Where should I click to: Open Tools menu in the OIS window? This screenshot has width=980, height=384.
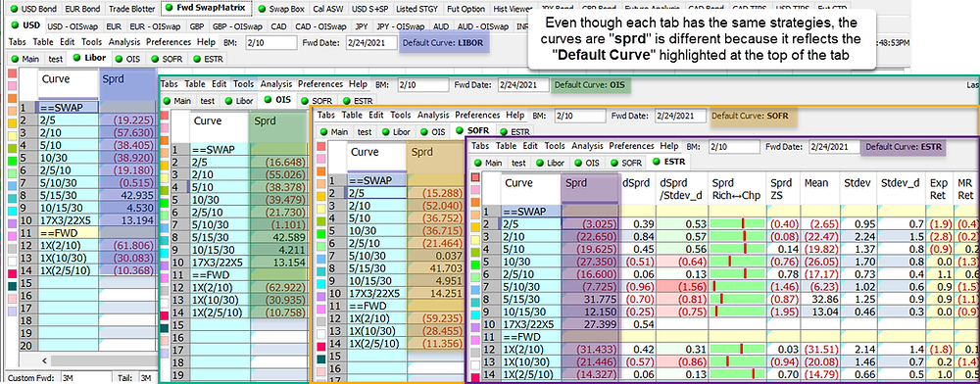click(x=243, y=83)
